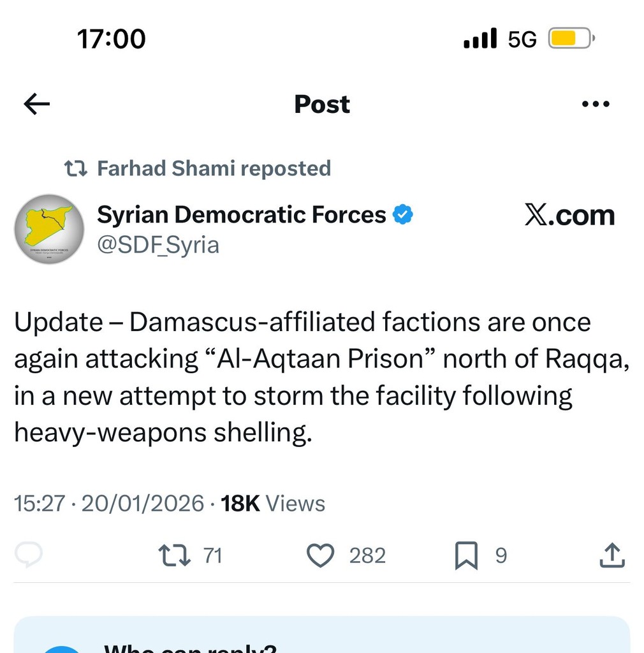Tap the 15:27 post timestamp
This screenshot has width=644, height=653.
(40, 503)
